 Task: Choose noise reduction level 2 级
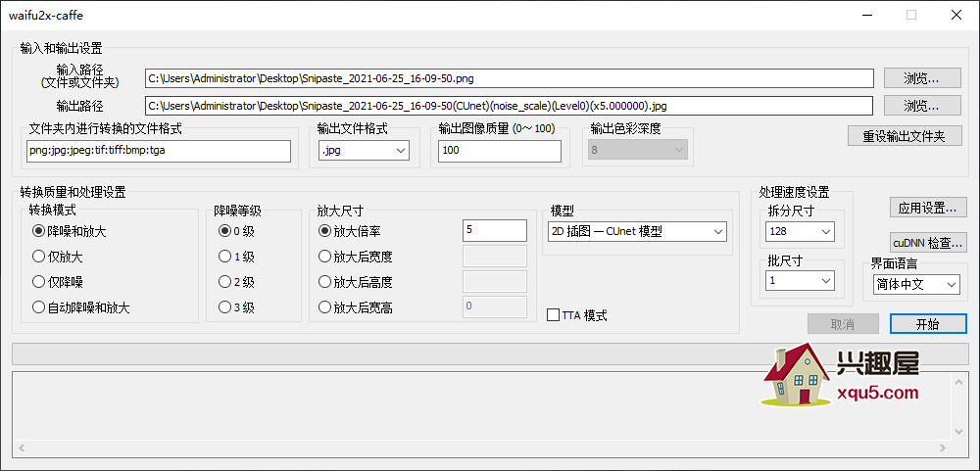coord(236,282)
